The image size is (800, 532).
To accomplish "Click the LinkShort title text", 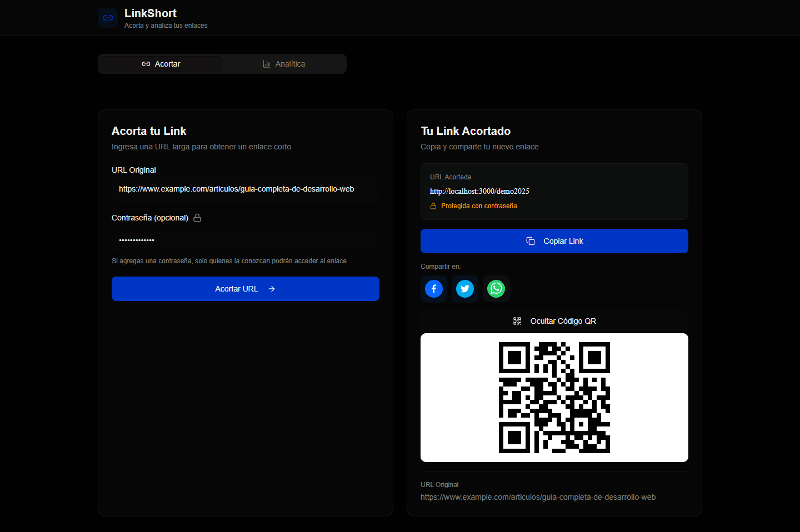I will [x=151, y=13].
